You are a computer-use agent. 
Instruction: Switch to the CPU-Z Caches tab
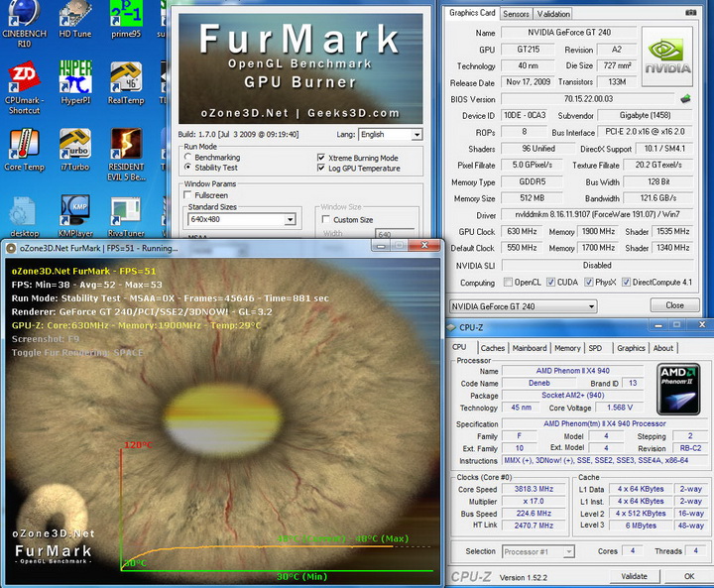tap(493, 348)
